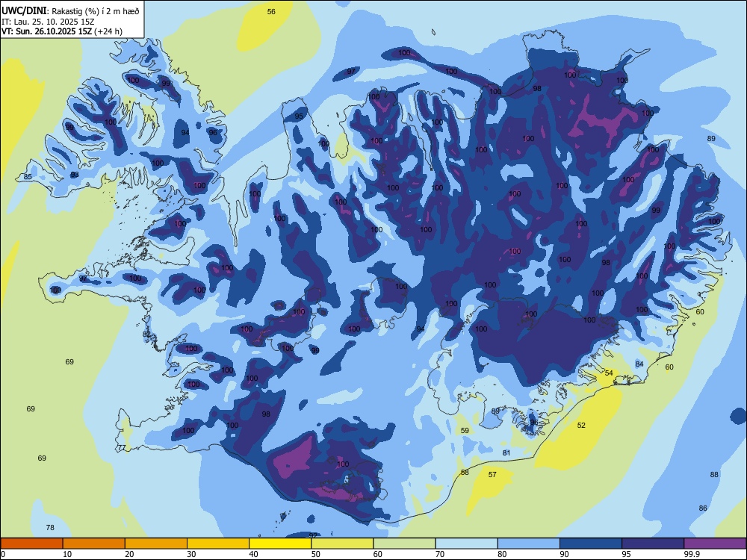Click the 80–90 light blue legend swatch
Viewport: 747px width, 560px height.
(529, 544)
